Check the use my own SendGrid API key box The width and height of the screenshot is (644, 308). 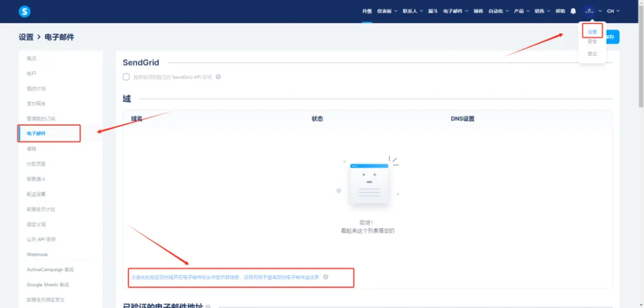point(126,77)
